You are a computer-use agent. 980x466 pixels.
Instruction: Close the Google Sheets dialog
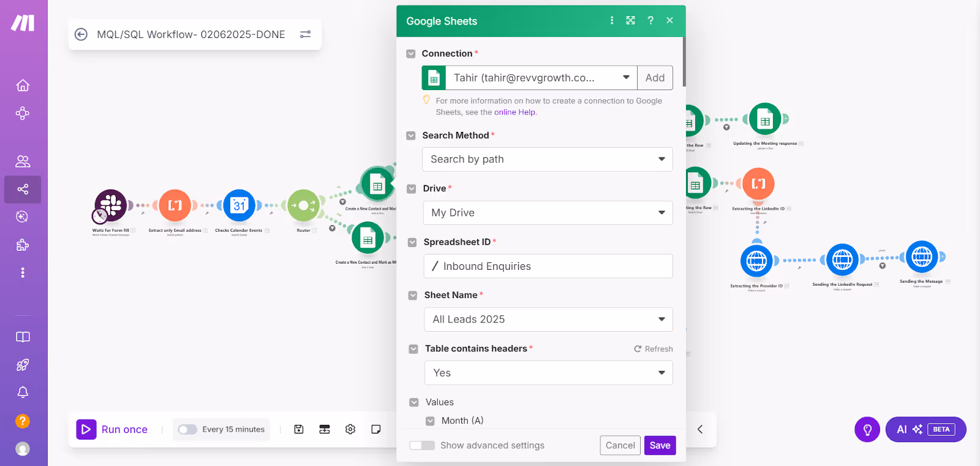(670, 20)
